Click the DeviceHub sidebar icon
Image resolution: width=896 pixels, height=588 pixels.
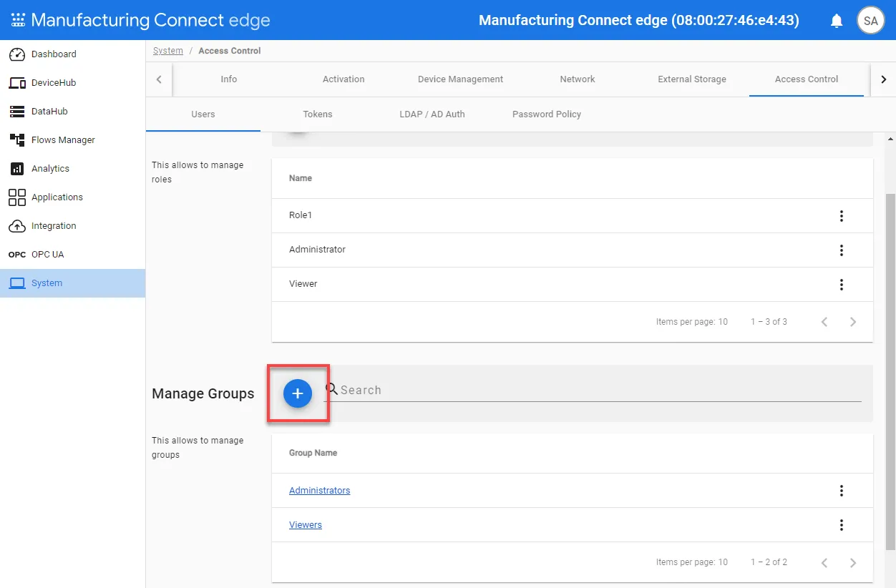[x=17, y=83]
